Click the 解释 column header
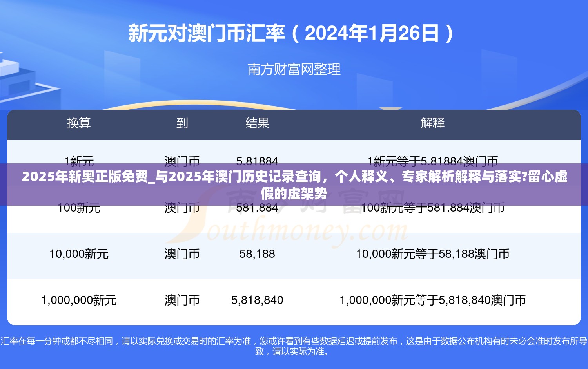Image resolution: width=588 pixels, height=369 pixels. coord(433,123)
